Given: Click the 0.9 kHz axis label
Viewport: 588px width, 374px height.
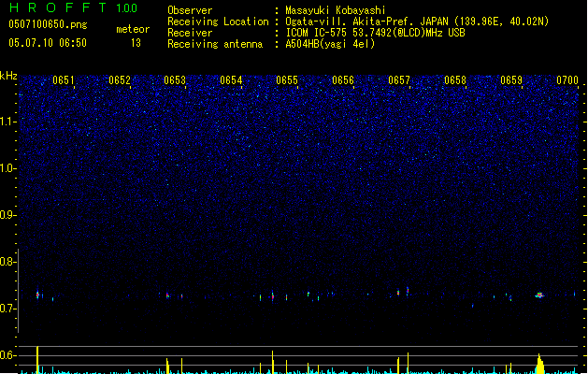Looking at the screenshot, I should (8, 215).
